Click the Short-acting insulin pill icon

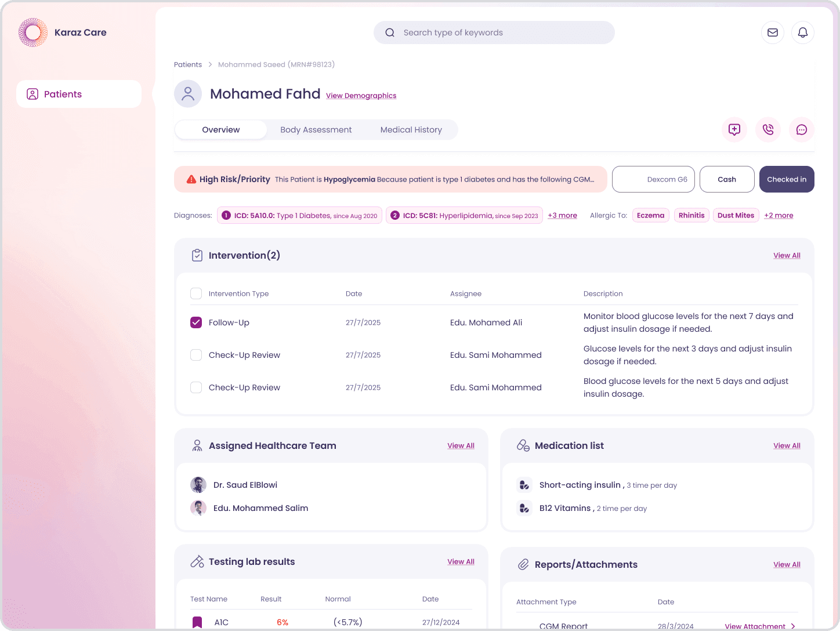[524, 485]
